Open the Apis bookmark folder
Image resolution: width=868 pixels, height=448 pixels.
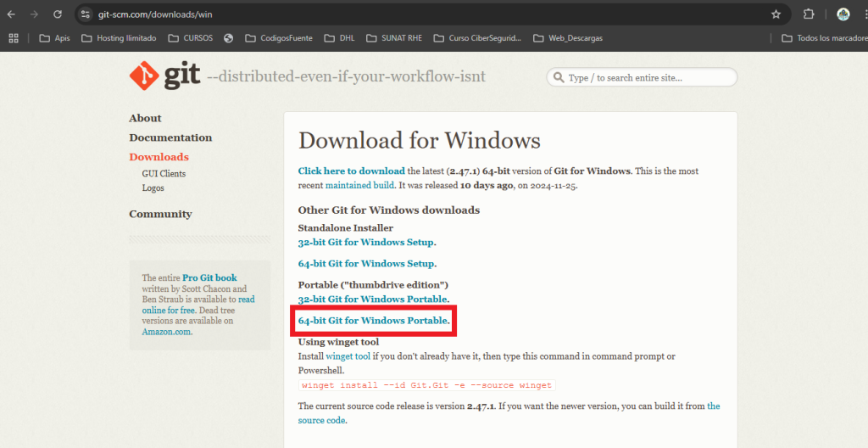point(55,38)
